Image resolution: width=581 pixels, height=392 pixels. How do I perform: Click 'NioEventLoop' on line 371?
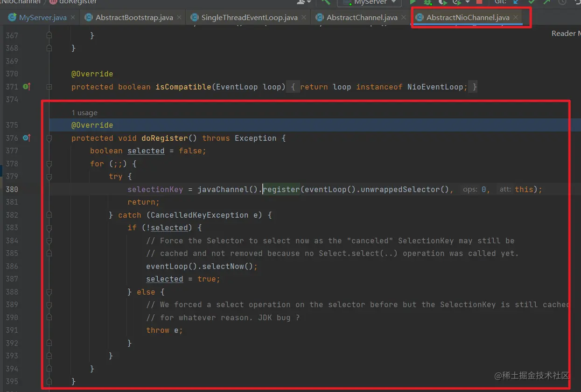[x=435, y=87]
